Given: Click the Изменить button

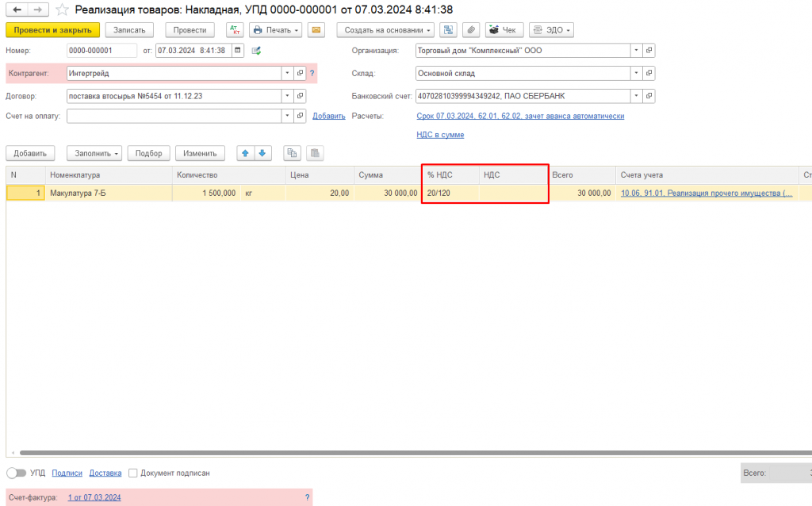Looking at the screenshot, I should point(200,153).
